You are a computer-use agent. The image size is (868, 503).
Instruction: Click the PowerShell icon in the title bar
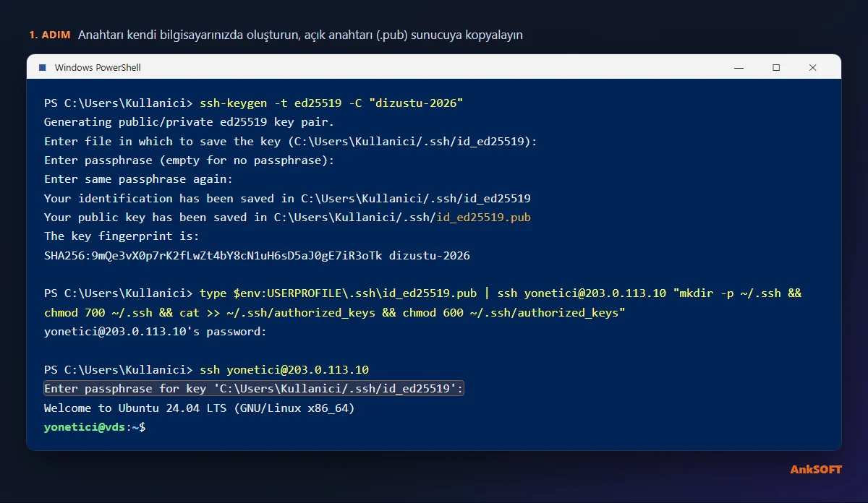coord(42,67)
